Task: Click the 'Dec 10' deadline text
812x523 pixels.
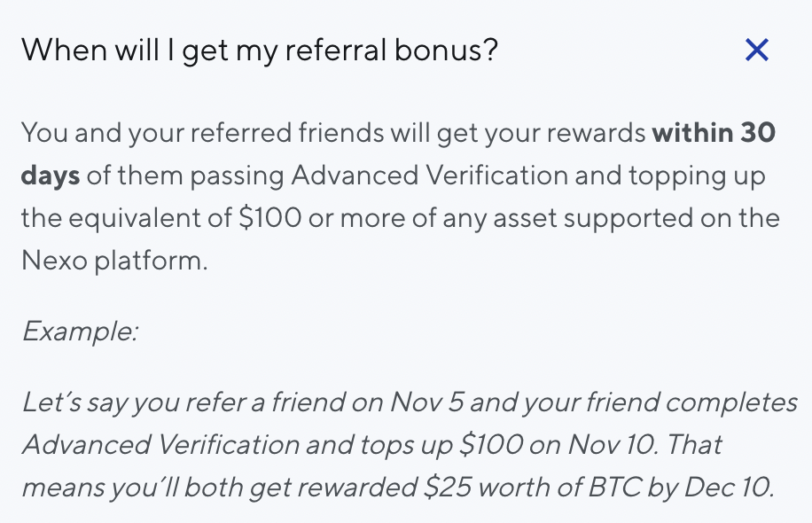Action: 727,488
